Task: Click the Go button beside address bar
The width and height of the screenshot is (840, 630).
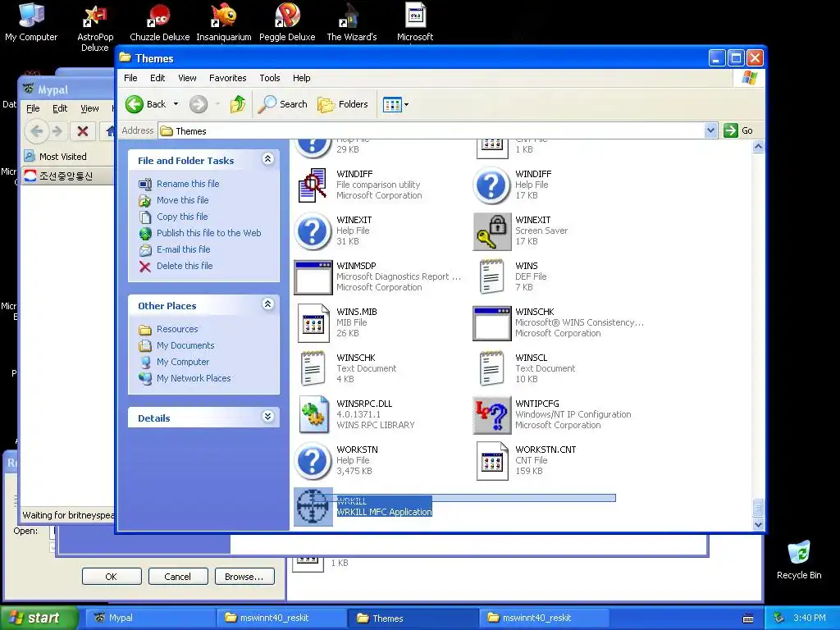Action: tap(738, 130)
